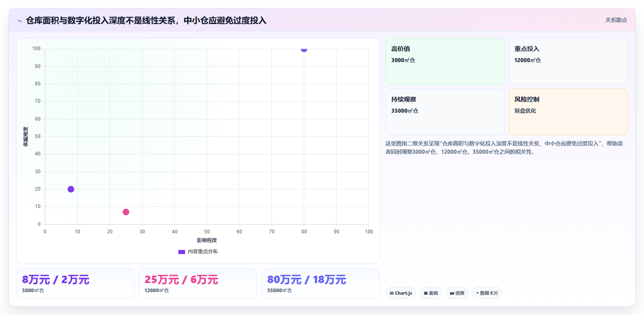Screen dimensions: 644x315
Task: Click the 数据卡片 chip icon
Action: coord(477,293)
